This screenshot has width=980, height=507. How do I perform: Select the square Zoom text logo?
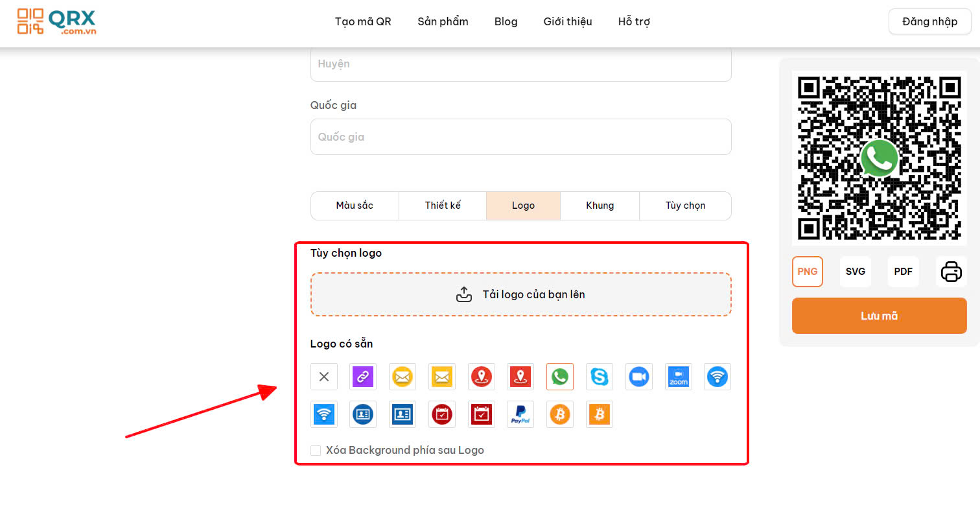click(679, 377)
